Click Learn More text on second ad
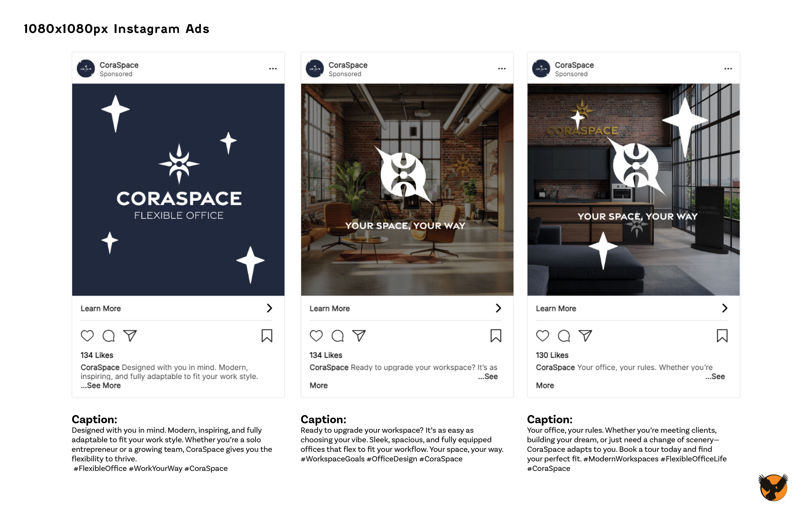 point(330,308)
